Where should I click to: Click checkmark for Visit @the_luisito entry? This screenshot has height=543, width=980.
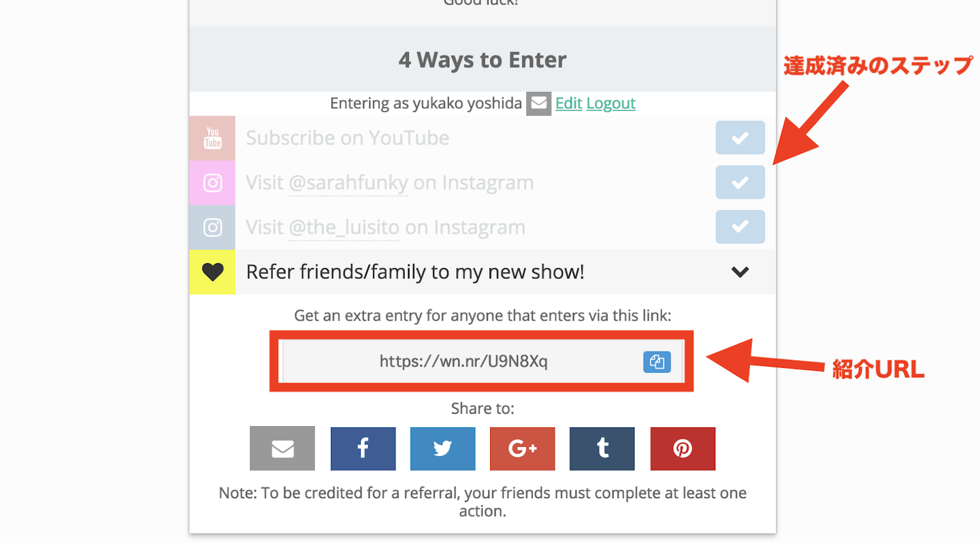(740, 227)
